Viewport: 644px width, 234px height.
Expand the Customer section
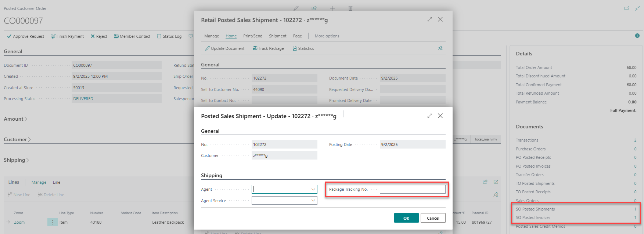pos(17,140)
